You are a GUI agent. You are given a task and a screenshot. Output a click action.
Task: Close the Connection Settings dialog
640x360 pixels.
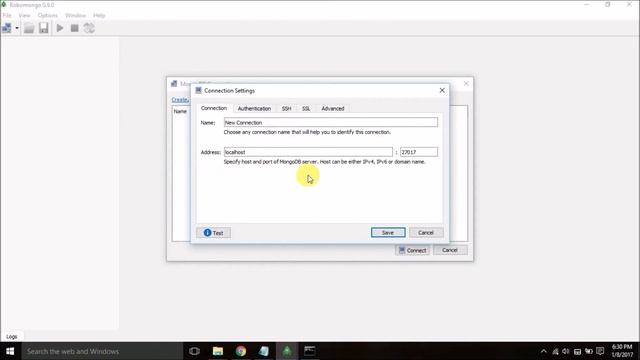coord(442,90)
